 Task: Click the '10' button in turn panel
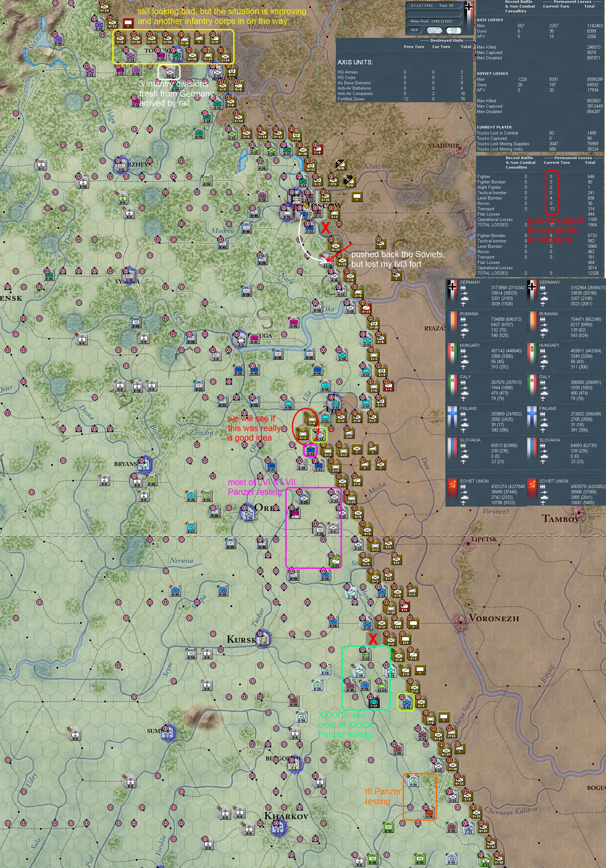454,30
